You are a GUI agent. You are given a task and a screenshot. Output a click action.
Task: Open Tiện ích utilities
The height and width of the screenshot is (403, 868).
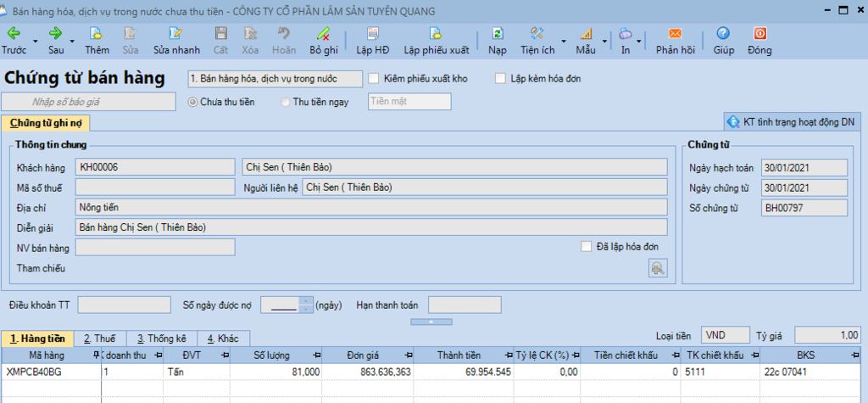click(x=537, y=41)
